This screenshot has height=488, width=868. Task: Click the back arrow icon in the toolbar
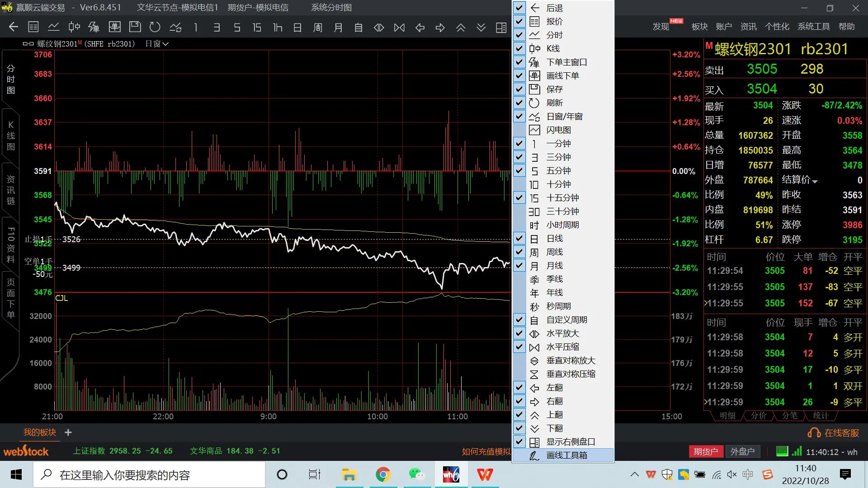(x=13, y=27)
